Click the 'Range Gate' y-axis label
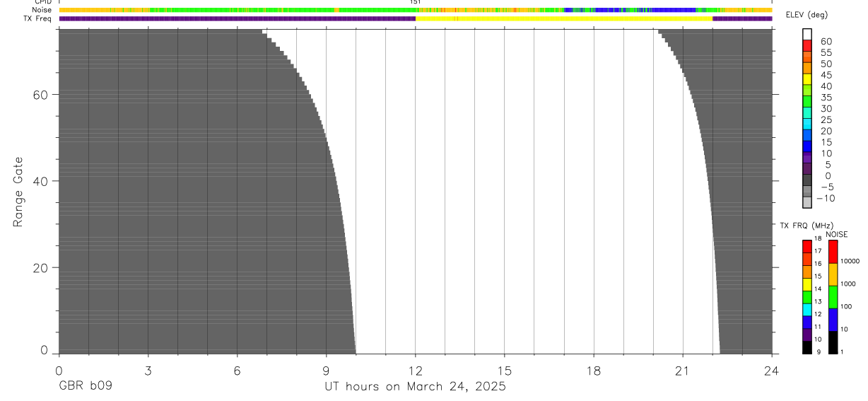 [18, 192]
